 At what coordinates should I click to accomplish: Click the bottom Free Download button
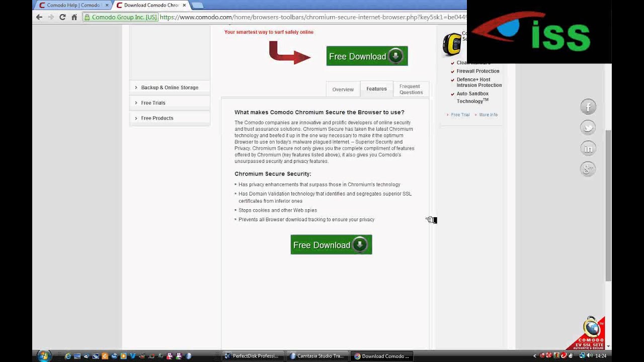click(331, 244)
